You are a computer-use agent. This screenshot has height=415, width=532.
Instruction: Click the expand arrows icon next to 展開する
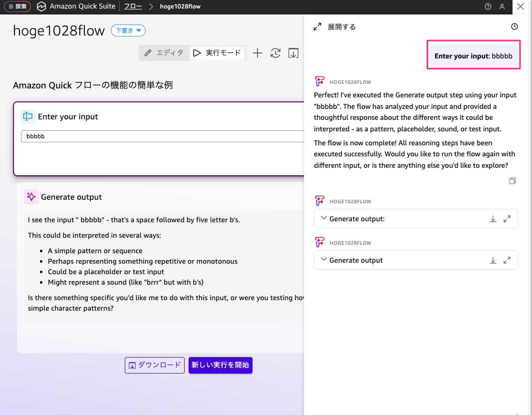(x=317, y=27)
